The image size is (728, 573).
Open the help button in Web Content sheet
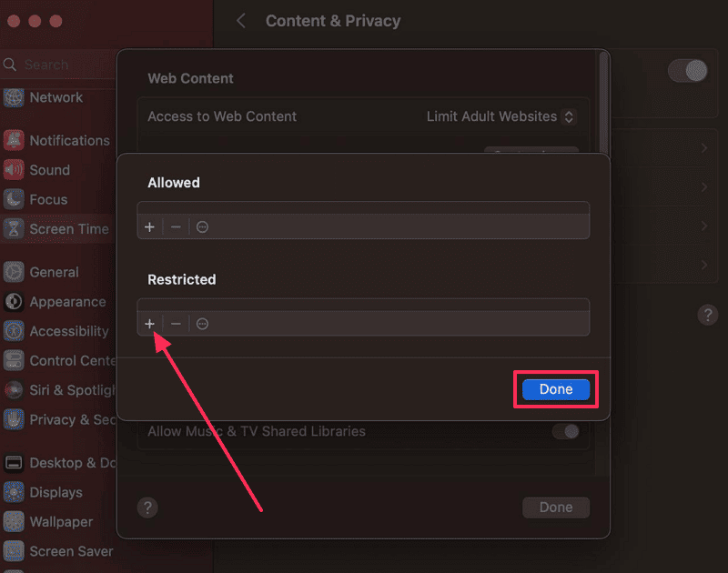click(147, 508)
